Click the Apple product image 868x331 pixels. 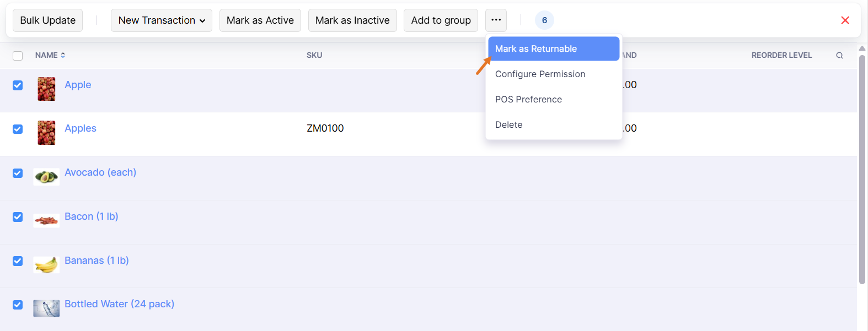(x=46, y=89)
